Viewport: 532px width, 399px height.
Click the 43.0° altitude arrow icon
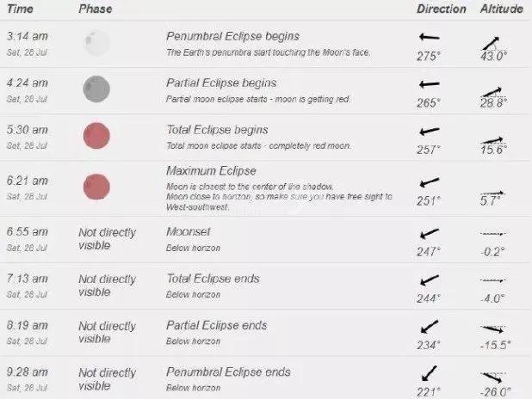[491, 43]
